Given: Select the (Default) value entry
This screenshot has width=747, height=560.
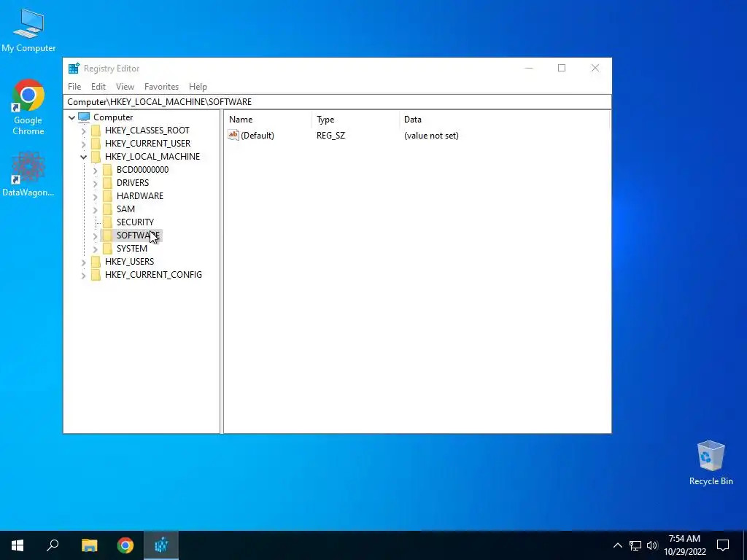Looking at the screenshot, I should (x=258, y=136).
